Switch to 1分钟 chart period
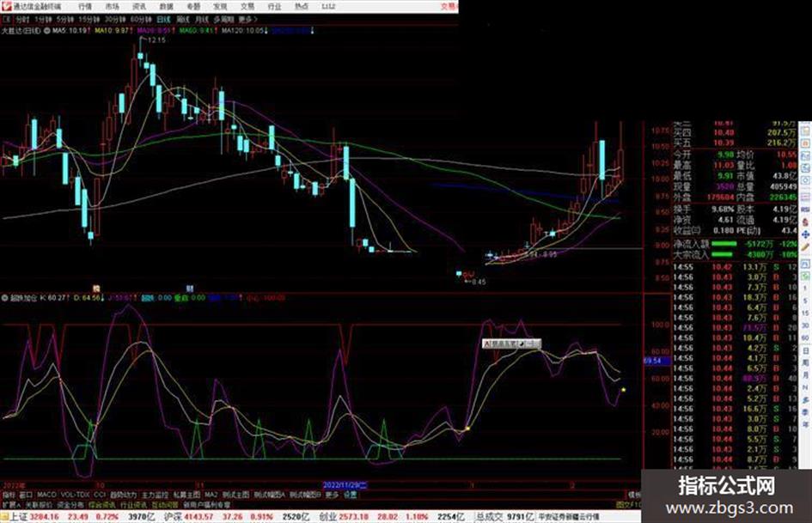This screenshot has width=812, height=523. pyautogui.click(x=43, y=20)
